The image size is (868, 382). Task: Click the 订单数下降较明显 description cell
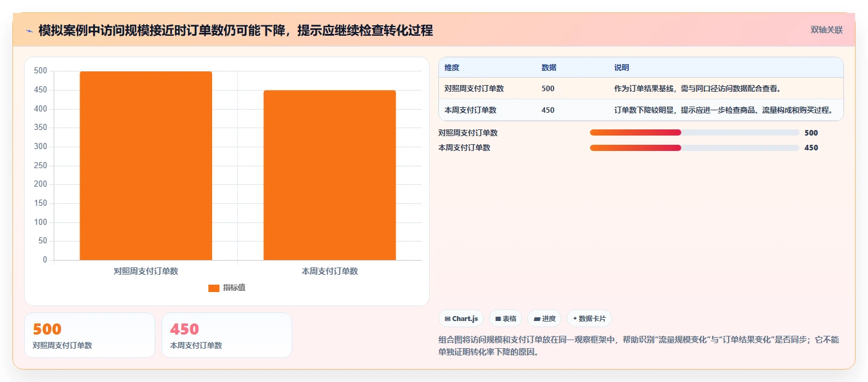pos(724,110)
